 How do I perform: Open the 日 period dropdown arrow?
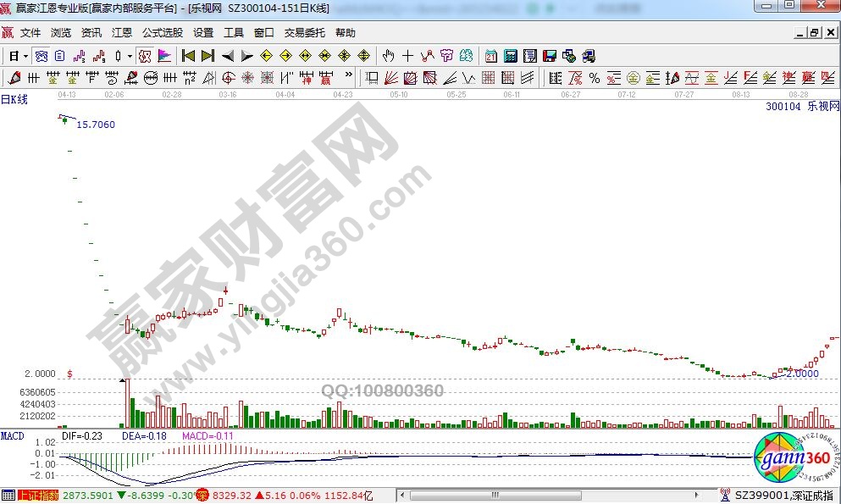click(25, 56)
